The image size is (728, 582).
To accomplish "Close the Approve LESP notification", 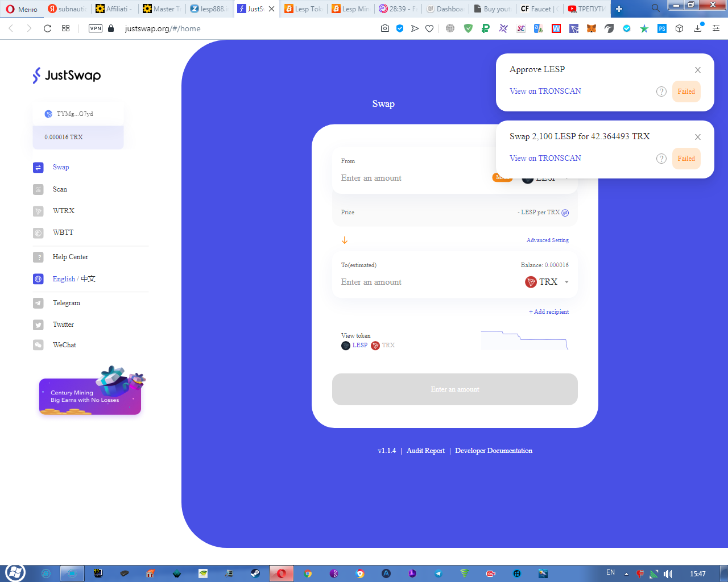I will pos(698,70).
